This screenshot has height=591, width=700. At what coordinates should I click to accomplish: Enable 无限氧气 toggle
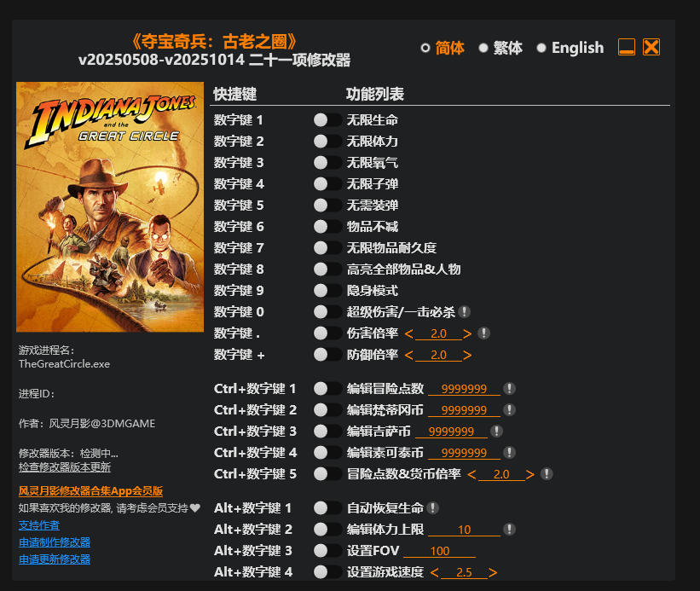coord(327,163)
